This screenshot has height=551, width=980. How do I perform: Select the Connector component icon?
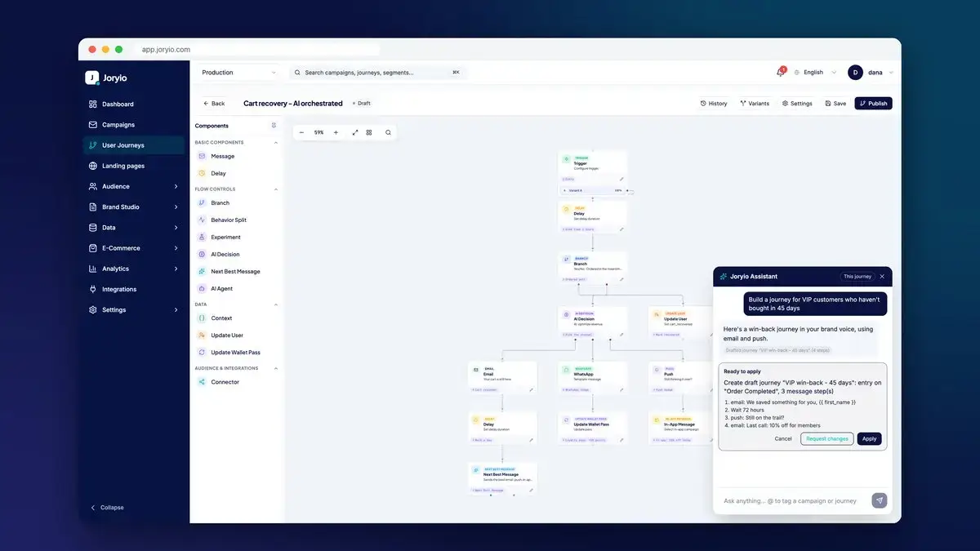point(202,382)
